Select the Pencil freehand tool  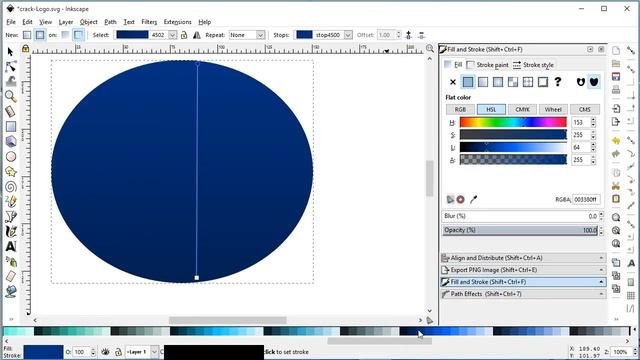pyautogui.click(x=11, y=202)
